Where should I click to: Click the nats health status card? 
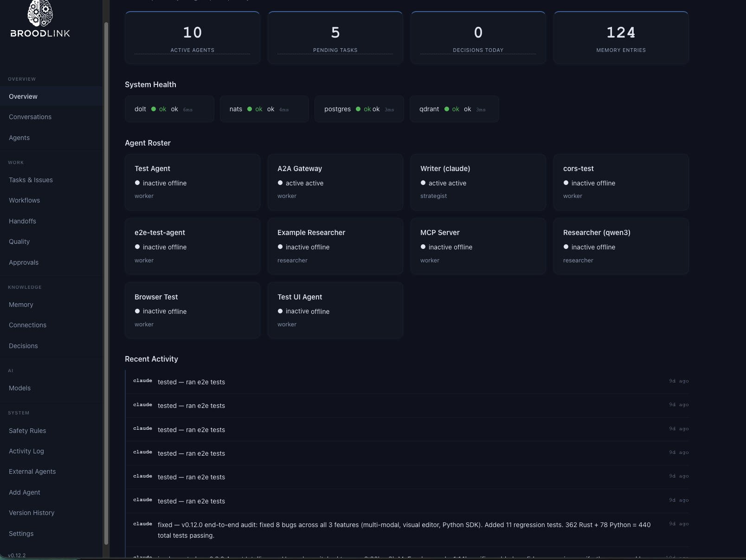point(264,109)
